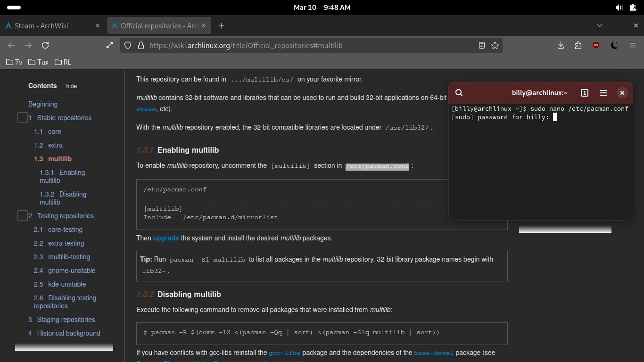Go back to the previous page

point(11,45)
